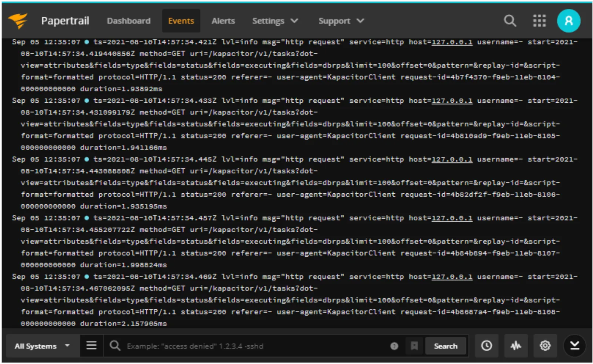Click timestamp text ts=2021-08-10T14:57:34.421Z
The width and height of the screenshot is (593, 364).
(x=155, y=42)
